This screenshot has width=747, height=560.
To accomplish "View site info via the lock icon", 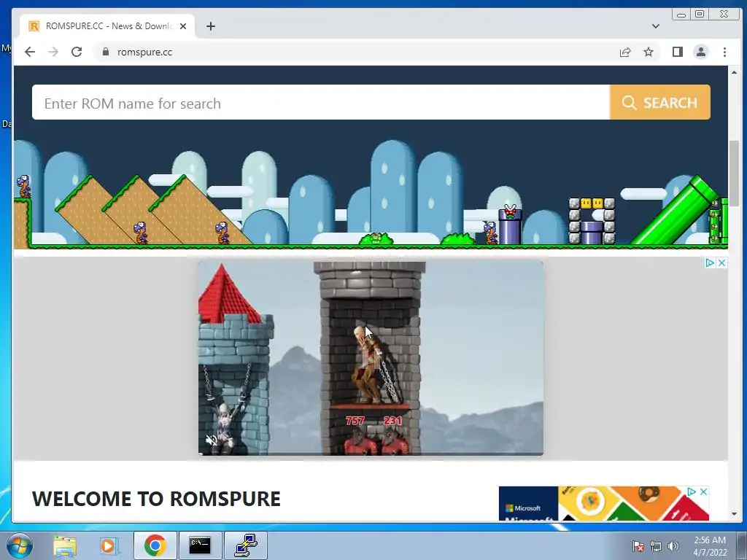I will pos(106,52).
